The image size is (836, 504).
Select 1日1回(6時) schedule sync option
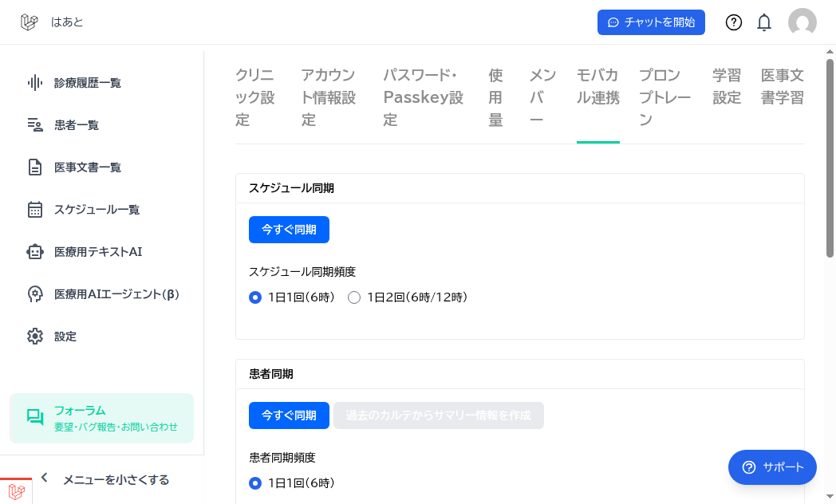(255, 297)
